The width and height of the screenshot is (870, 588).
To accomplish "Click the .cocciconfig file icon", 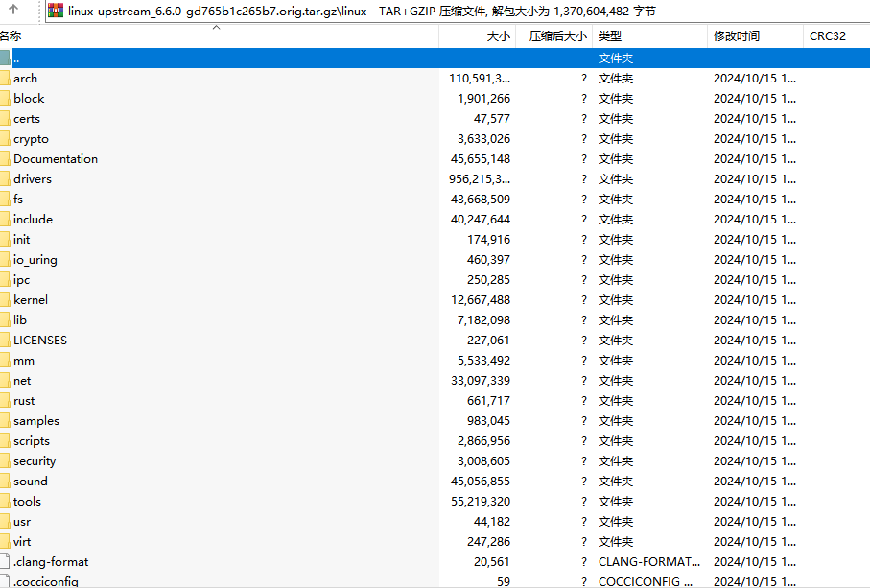I will tap(5, 581).
